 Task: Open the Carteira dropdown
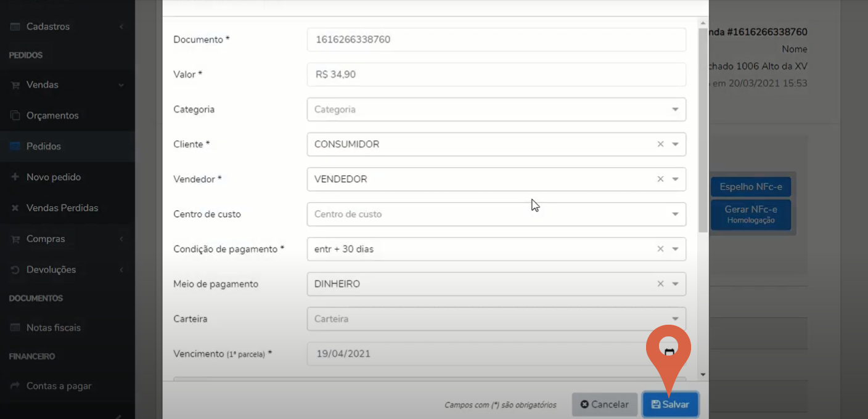click(496, 319)
